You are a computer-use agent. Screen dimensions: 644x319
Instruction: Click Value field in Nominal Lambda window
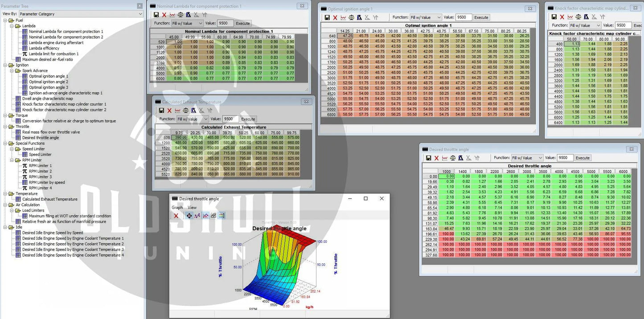pyautogui.click(x=225, y=23)
